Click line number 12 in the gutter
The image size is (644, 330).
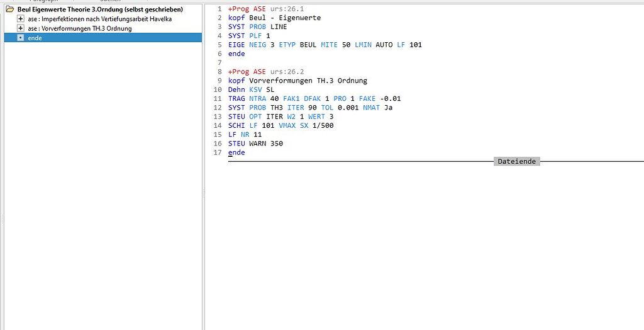(218, 108)
